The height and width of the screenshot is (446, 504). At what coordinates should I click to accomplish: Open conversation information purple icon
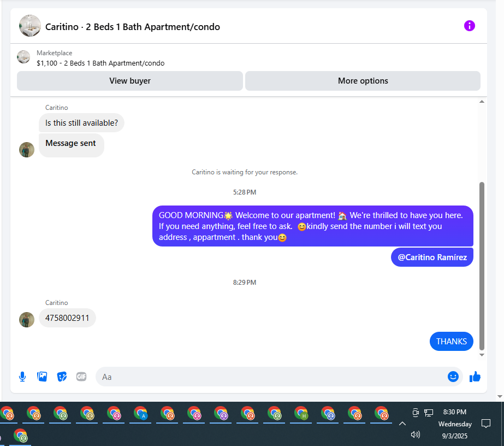469,26
